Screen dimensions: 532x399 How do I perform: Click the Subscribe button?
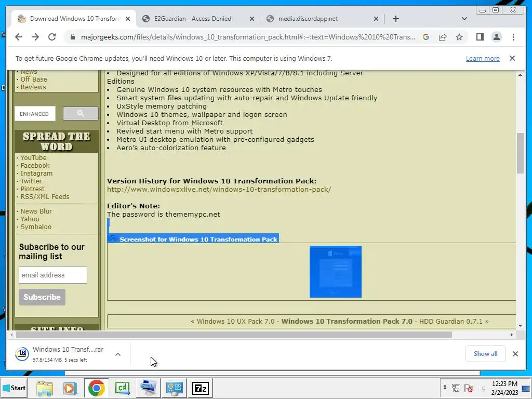(42, 297)
